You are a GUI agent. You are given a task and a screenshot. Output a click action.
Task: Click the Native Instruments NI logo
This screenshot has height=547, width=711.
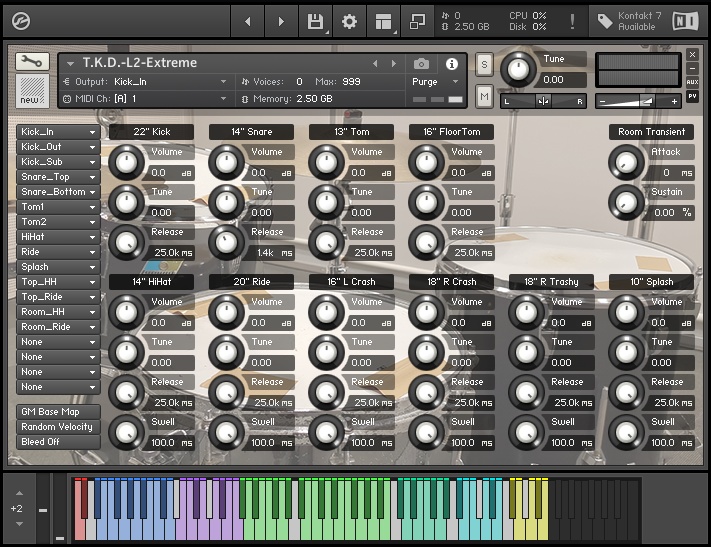tap(684, 21)
